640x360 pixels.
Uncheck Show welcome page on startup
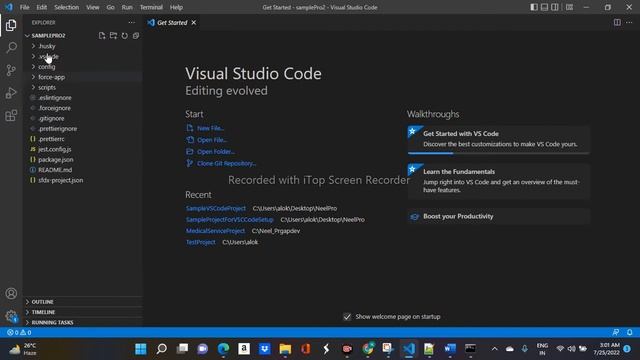tap(347, 317)
